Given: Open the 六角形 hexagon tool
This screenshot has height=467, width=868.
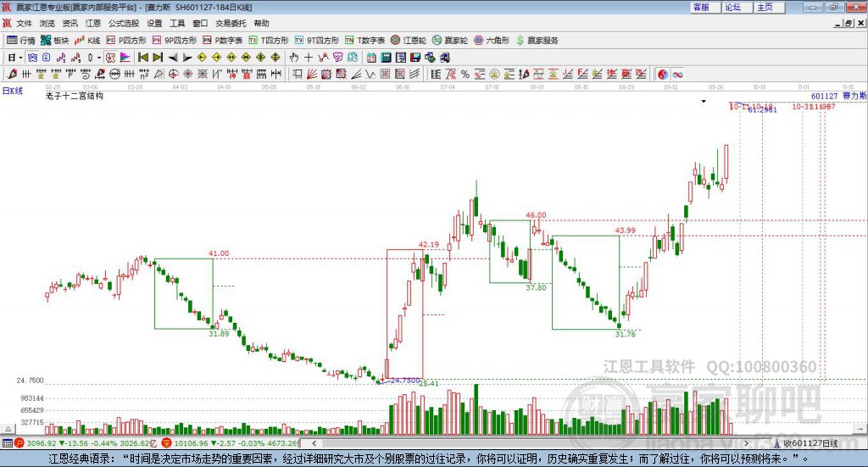Looking at the screenshot, I should [492, 41].
